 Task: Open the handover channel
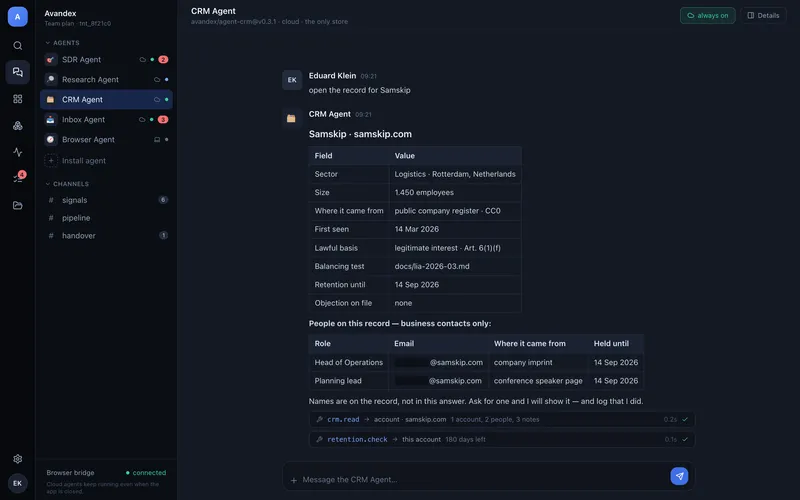pyautogui.click(x=106, y=236)
